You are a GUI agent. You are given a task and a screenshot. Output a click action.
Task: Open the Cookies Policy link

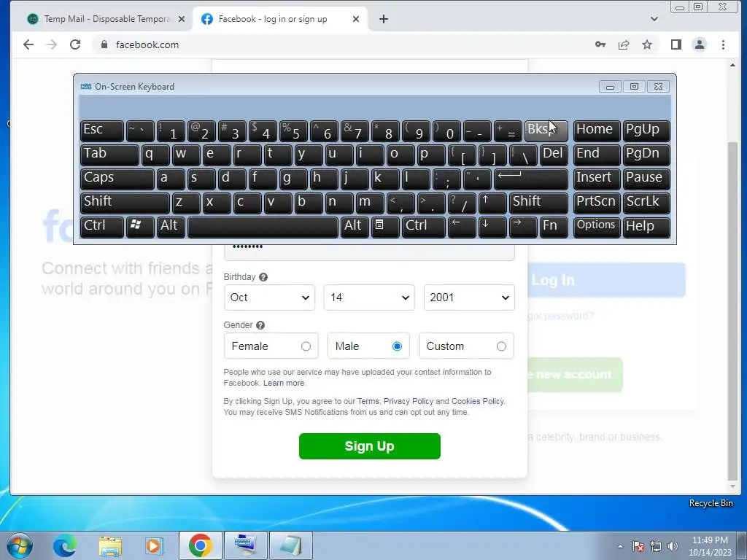point(477,402)
